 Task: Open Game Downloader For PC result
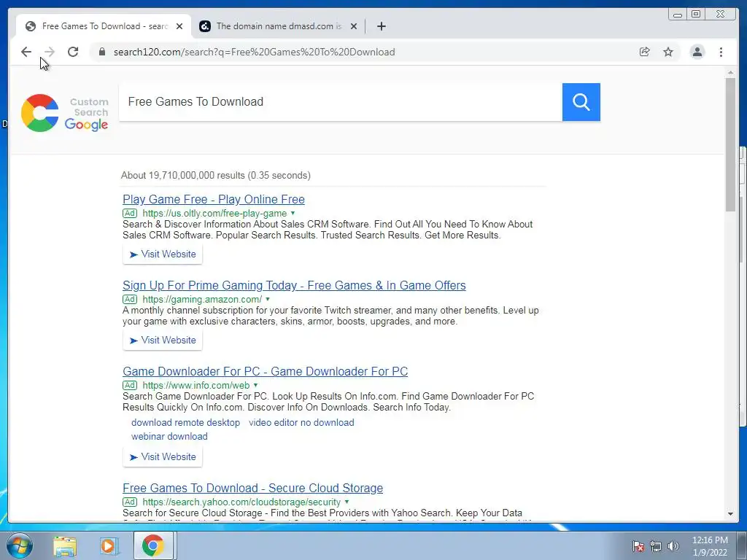coord(265,371)
